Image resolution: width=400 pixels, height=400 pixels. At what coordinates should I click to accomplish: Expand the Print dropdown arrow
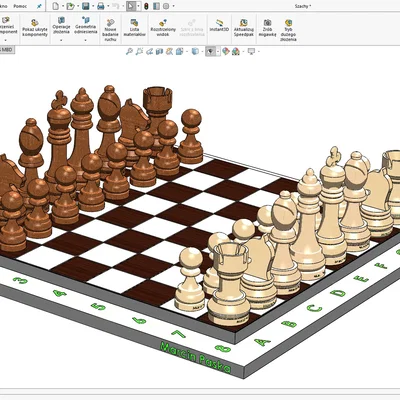pos(108,6)
